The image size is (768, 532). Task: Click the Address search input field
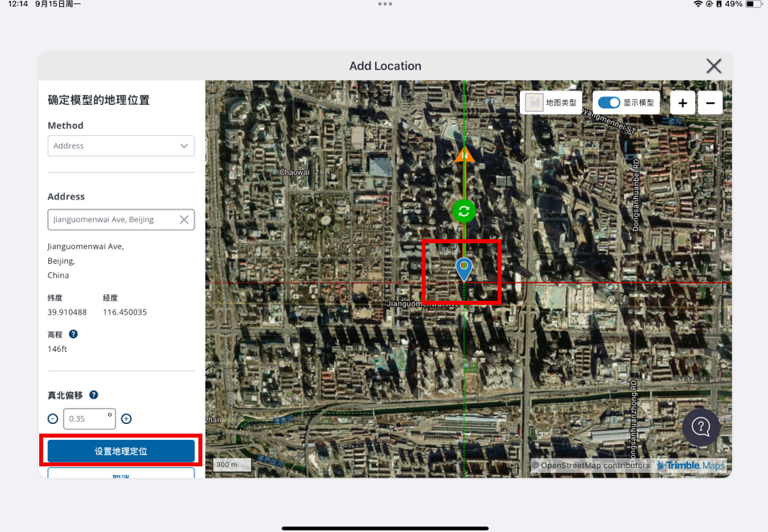(x=112, y=219)
